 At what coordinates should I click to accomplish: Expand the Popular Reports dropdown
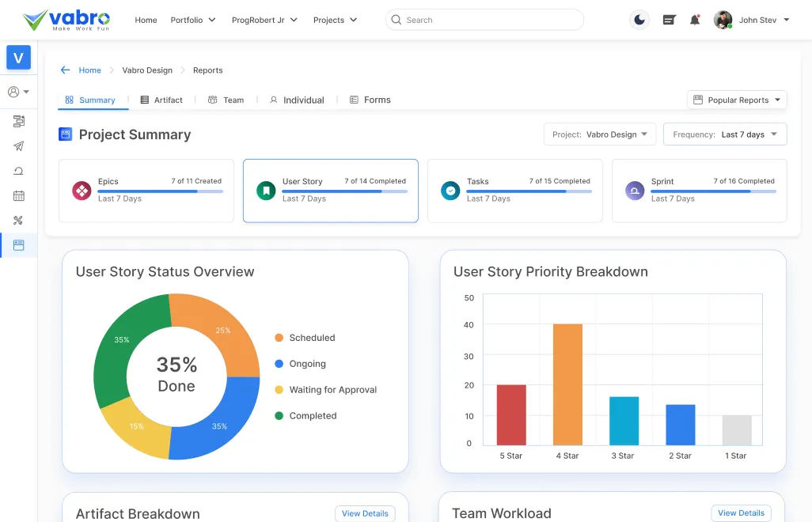tap(737, 100)
